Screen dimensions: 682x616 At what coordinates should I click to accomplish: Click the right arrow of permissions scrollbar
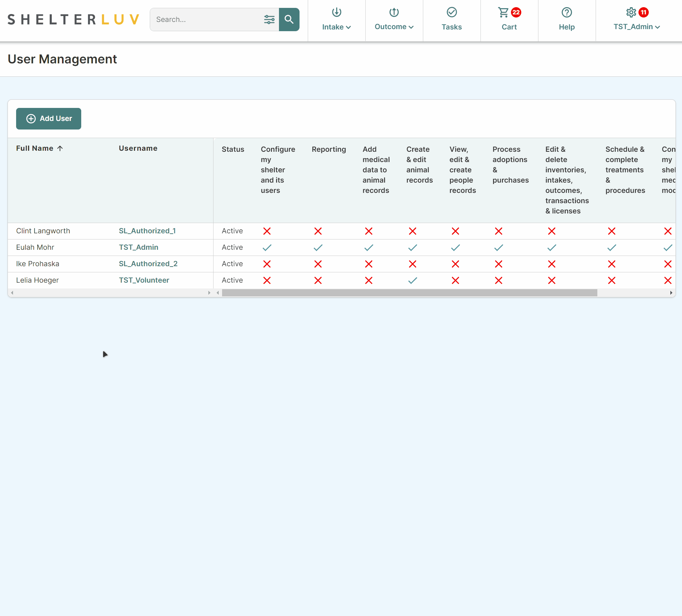pos(671,293)
